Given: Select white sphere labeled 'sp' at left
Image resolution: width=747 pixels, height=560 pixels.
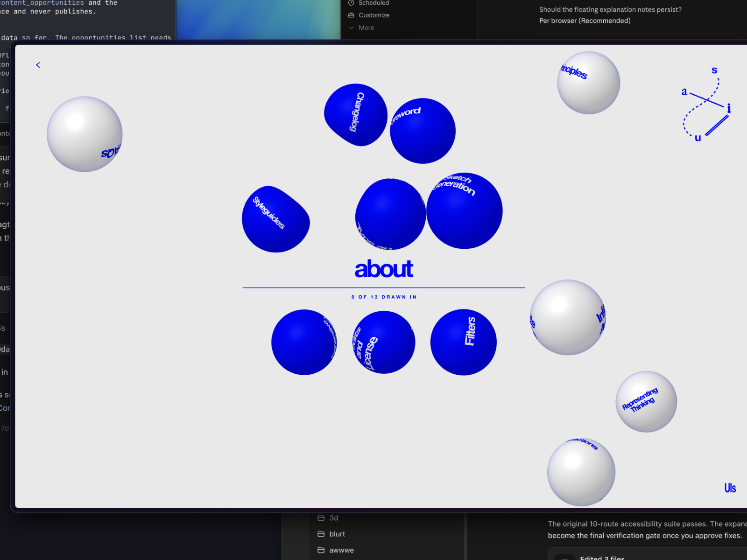Looking at the screenshot, I should 85,134.
